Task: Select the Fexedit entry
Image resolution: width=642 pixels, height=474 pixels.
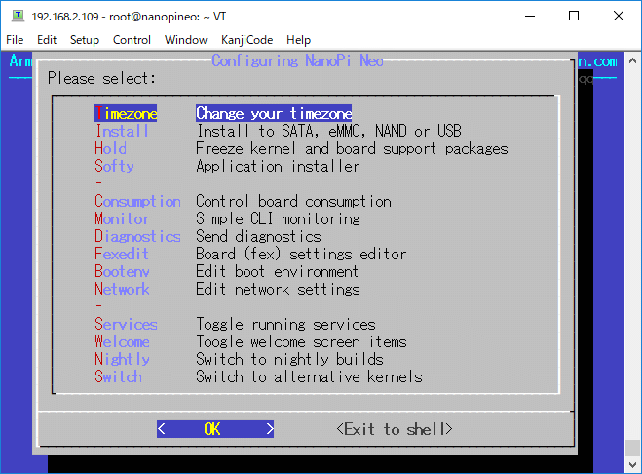Action: [121, 254]
